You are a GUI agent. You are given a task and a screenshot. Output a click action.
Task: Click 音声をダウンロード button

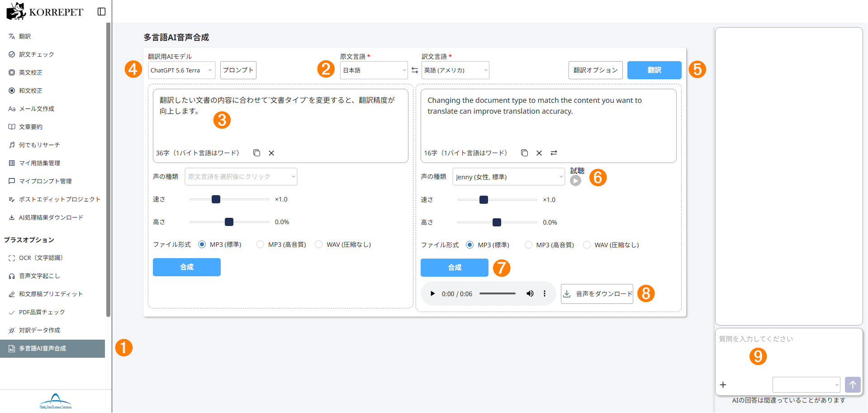(597, 294)
